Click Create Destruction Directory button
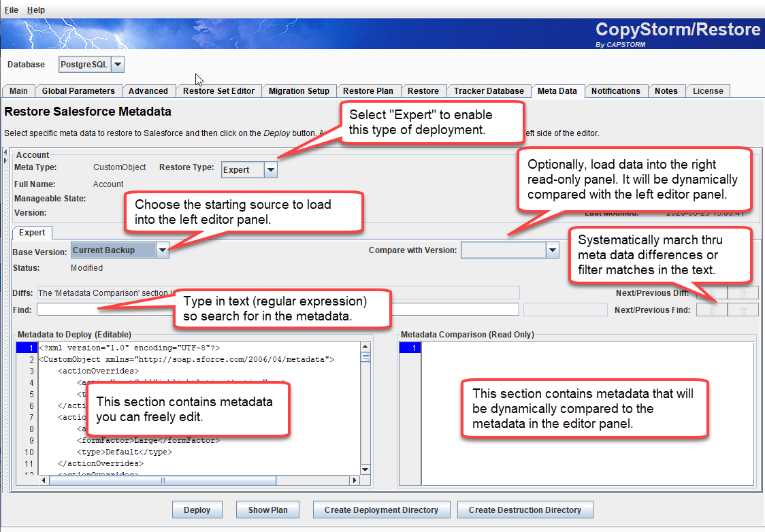This screenshot has width=765, height=532. (x=525, y=510)
